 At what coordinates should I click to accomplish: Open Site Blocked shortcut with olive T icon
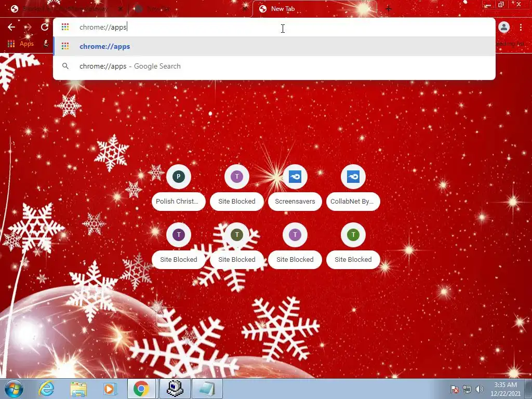point(237,246)
